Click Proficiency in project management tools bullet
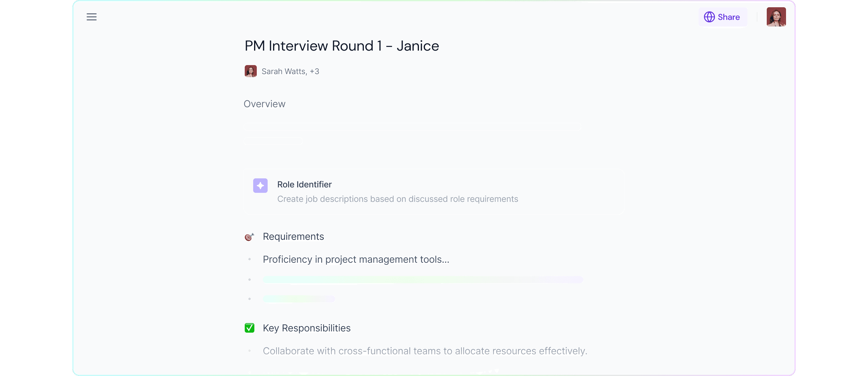 point(356,259)
